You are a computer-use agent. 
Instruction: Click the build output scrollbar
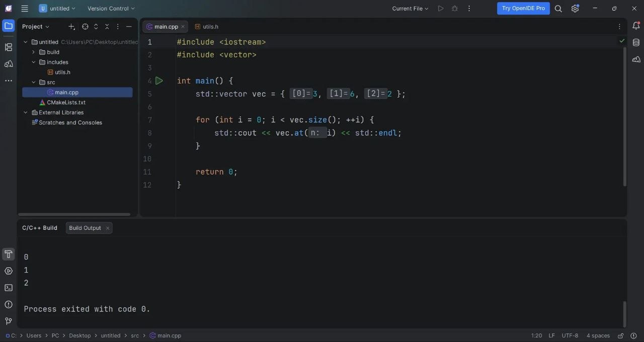tap(625, 314)
